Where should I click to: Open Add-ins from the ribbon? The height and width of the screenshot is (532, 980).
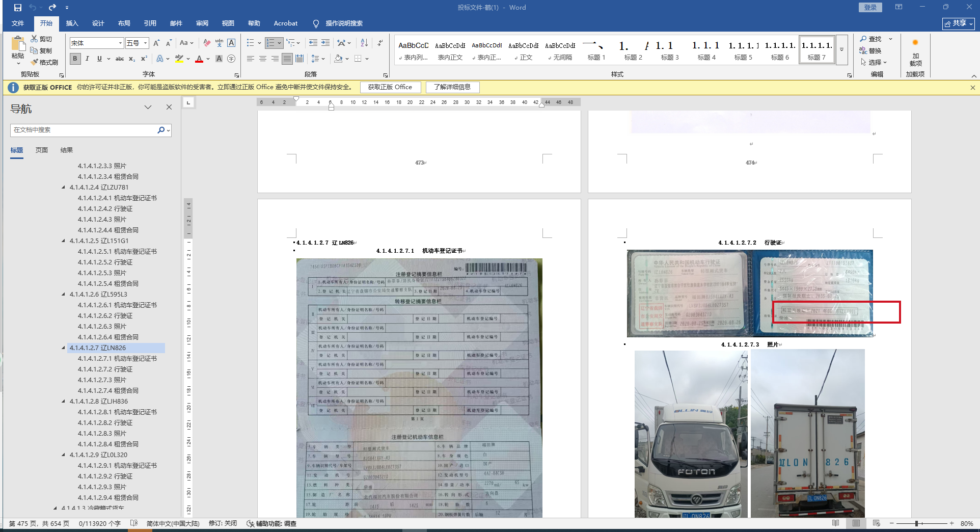[x=915, y=52]
